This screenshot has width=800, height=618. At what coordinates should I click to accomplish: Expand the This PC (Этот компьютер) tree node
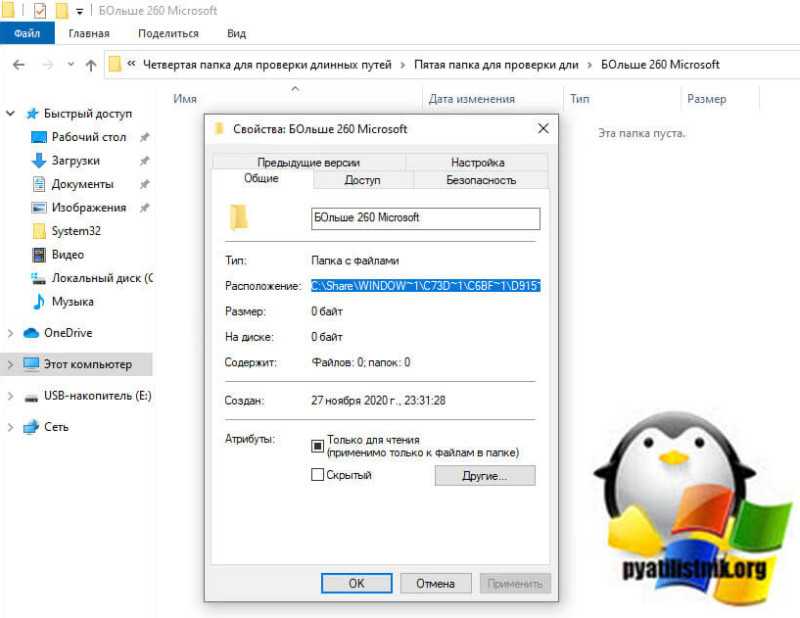(x=10, y=364)
